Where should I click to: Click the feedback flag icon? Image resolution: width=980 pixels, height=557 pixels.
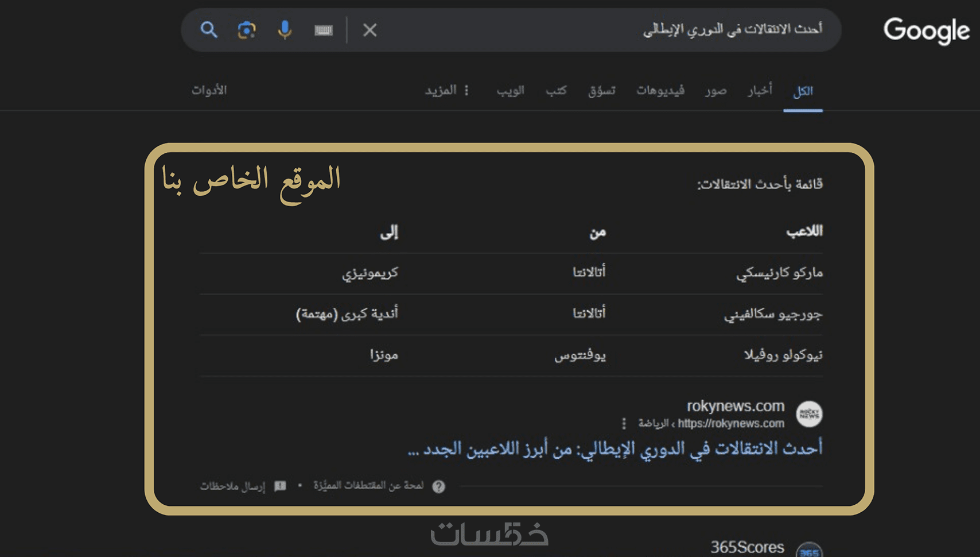click(x=280, y=486)
